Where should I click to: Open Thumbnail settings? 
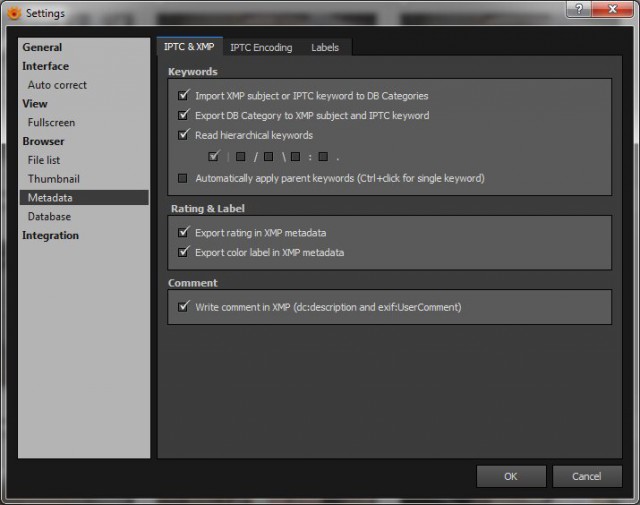click(x=54, y=179)
